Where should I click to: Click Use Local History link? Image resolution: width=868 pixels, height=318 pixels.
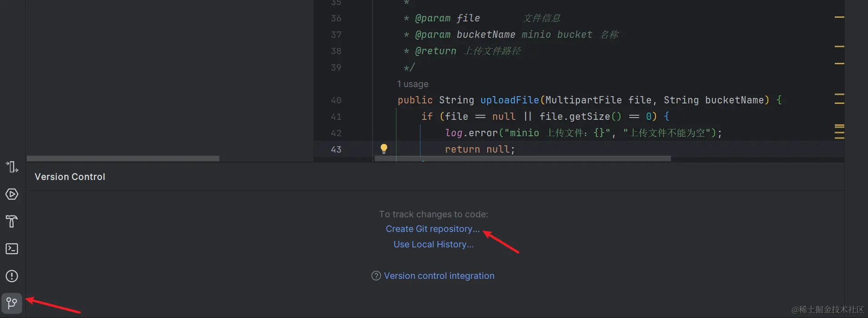point(434,244)
